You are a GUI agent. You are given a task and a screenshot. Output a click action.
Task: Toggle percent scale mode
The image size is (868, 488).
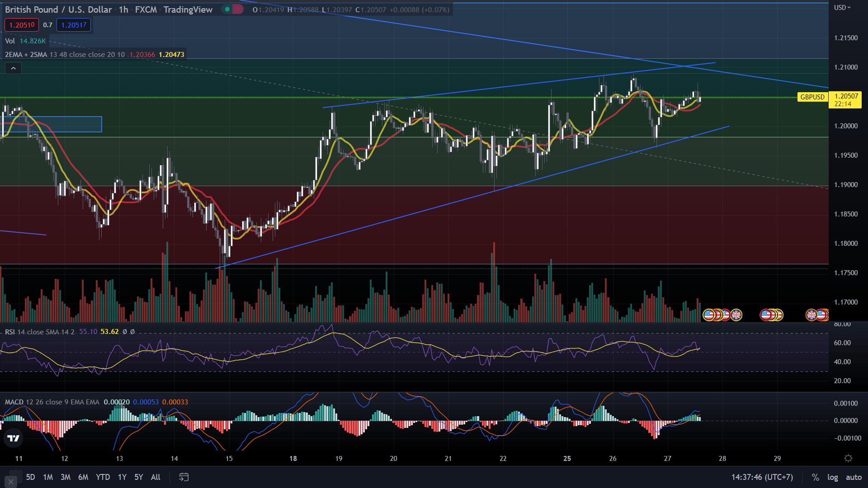pos(815,477)
